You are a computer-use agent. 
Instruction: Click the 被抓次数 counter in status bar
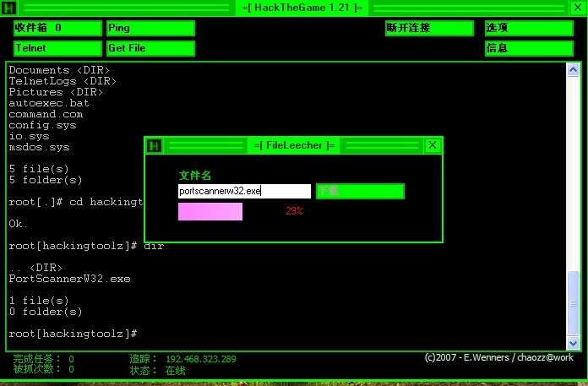(x=44, y=369)
